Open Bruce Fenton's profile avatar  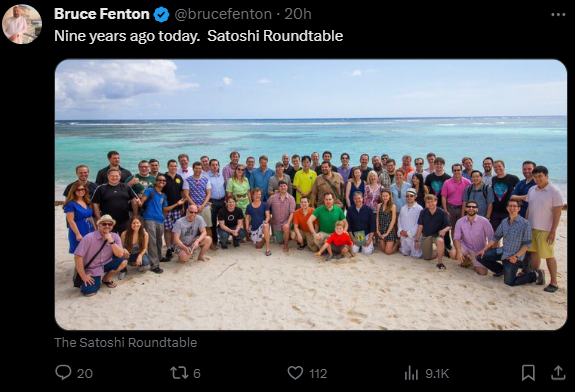(x=22, y=24)
